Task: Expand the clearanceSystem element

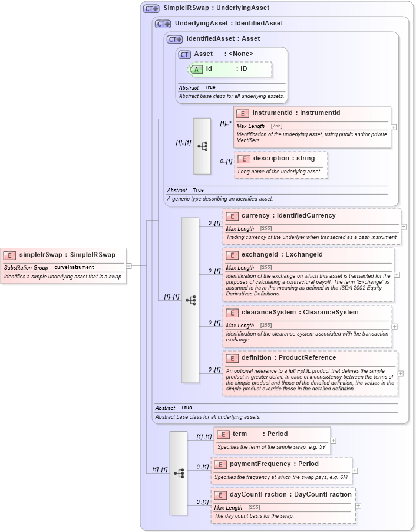Action: coord(395,326)
